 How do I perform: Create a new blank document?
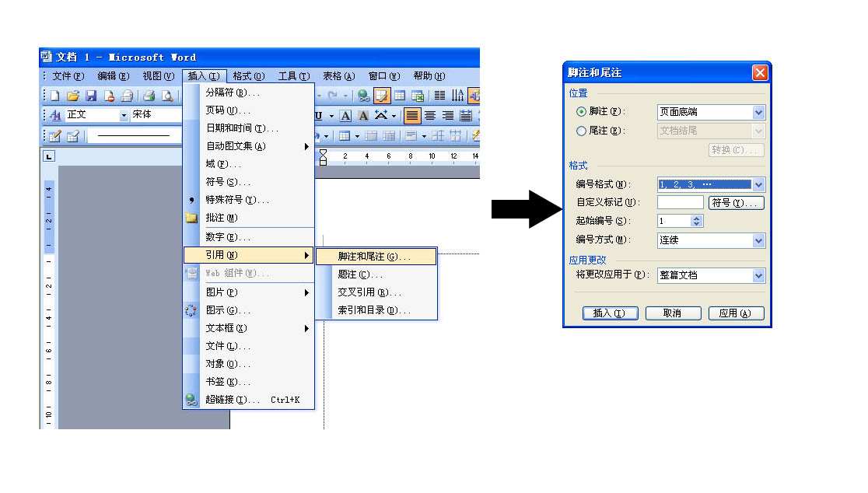(x=54, y=96)
